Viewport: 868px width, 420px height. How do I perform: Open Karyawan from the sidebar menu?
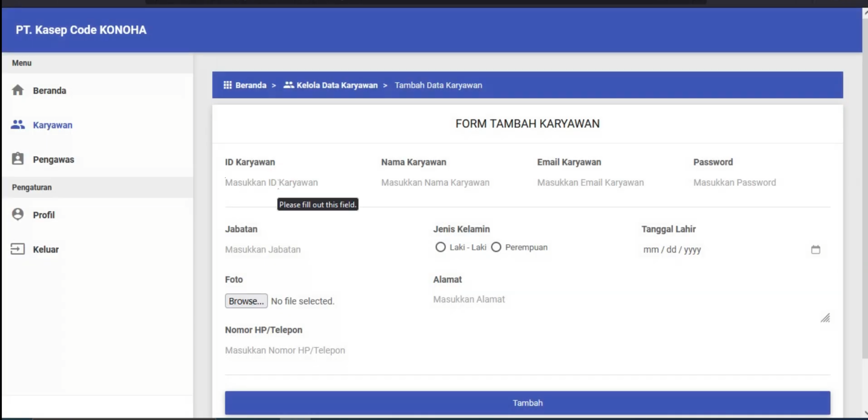click(97, 125)
